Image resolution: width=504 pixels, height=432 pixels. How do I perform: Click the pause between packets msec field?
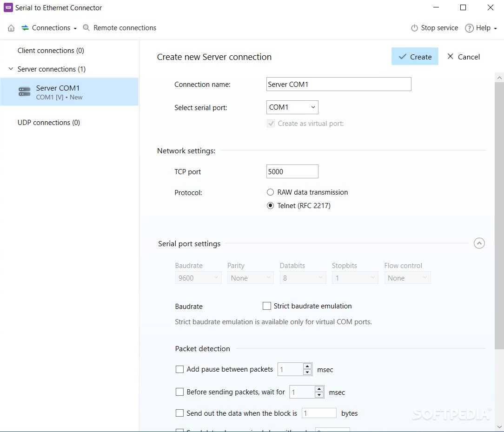click(291, 369)
